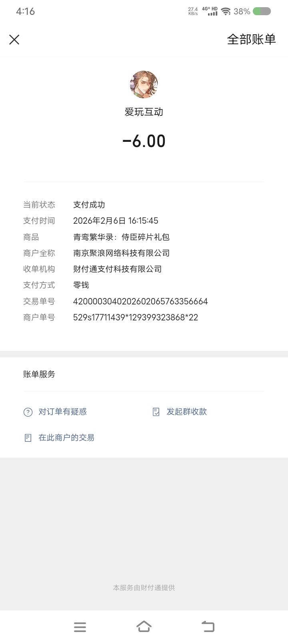This screenshot has height=644, width=288.
Task: Open 对订单有疑惑 help link
Action: [62, 411]
